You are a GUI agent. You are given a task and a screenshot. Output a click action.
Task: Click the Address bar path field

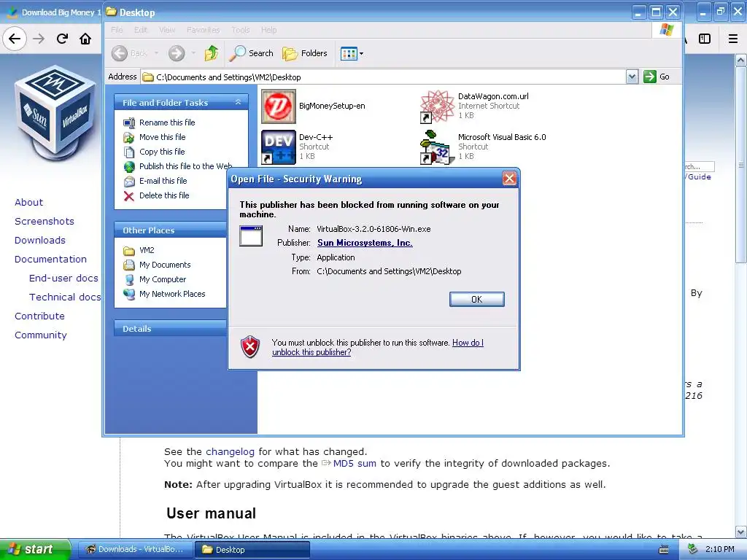coord(384,77)
